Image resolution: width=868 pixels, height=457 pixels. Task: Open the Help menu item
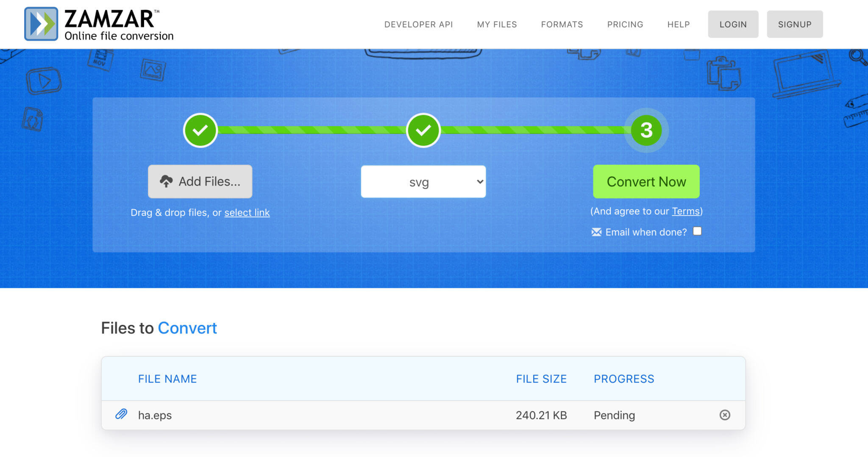(678, 25)
